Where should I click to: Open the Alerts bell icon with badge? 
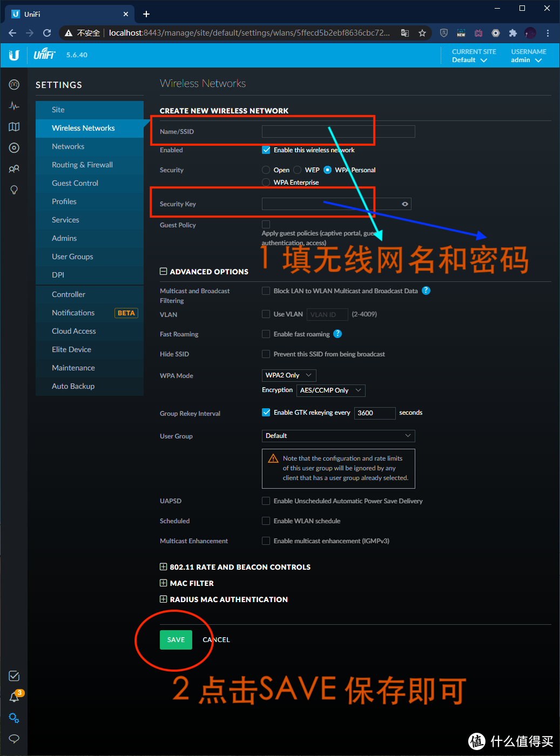14,697
